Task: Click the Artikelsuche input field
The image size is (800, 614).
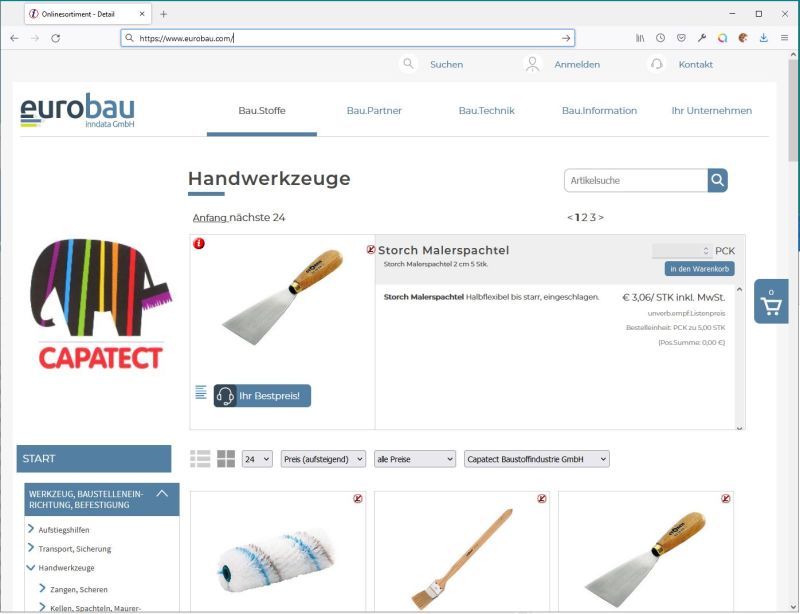Action: 636,180
